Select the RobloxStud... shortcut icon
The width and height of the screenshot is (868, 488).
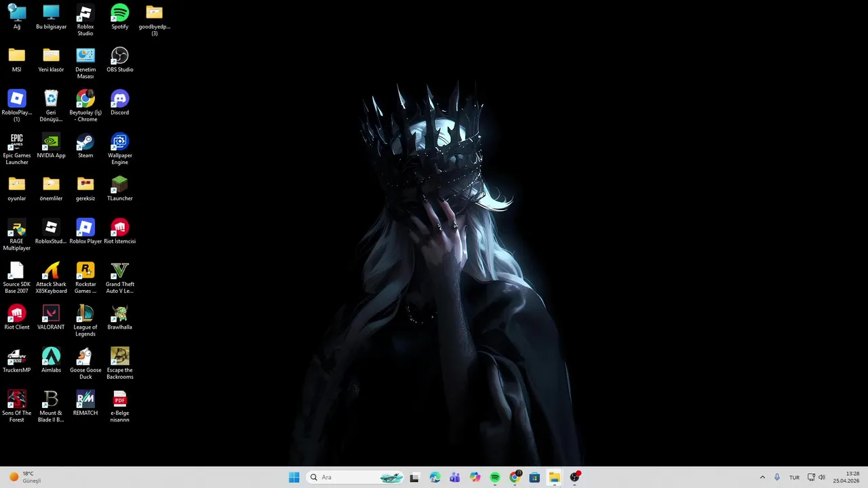[x=51, y=231]
